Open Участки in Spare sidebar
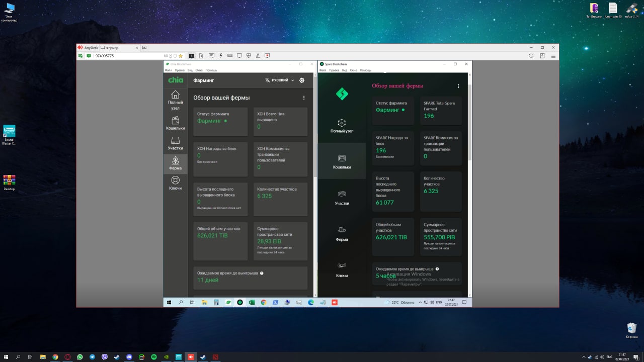Viewport: 644px width, 362px height. [342, 197]
